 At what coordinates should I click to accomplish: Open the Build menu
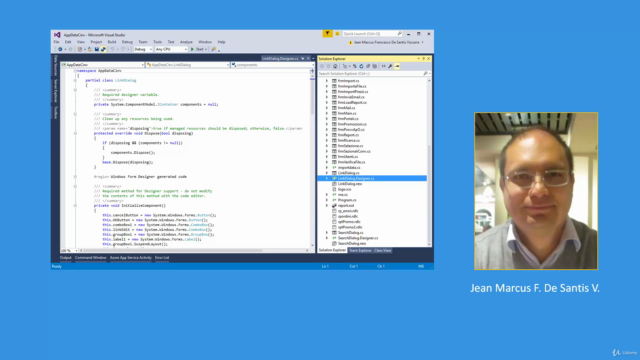(112, 42)
